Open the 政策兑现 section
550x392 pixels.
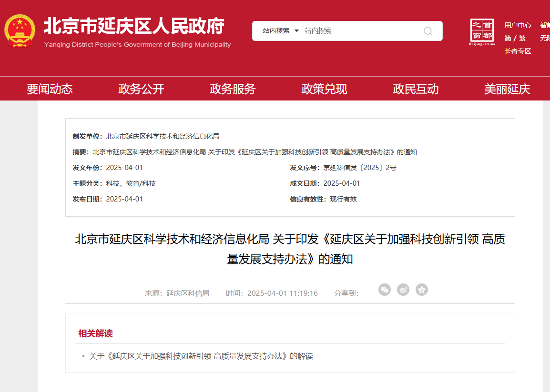324,89
